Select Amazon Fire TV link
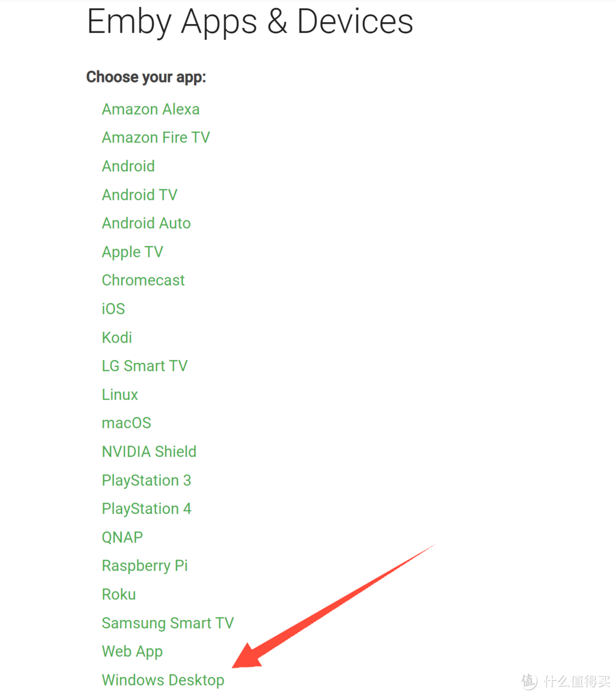Screen dimensions: 616x696 pos(156,137)
